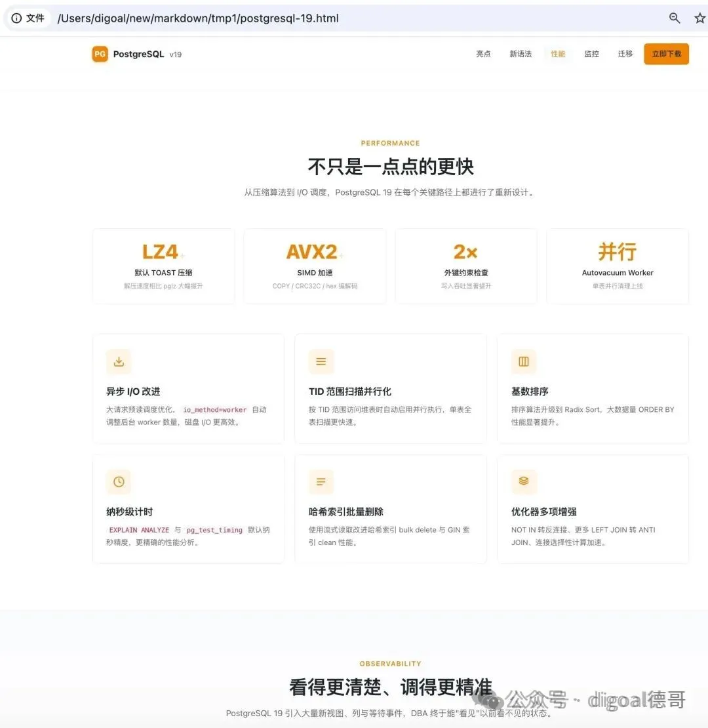Click the download icon on 异步 I/O 改进 card
This screenshot has width=708, height=728.
click(x=119, y=361)
